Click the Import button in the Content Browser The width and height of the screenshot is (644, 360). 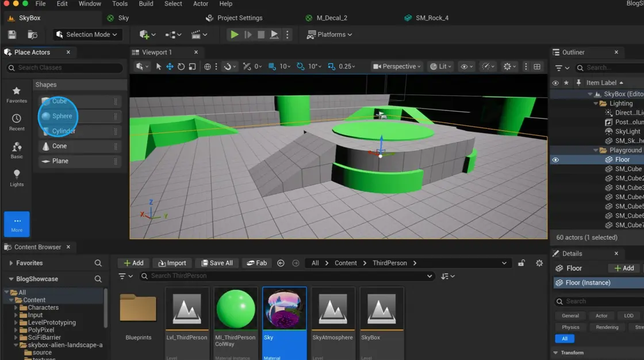point(172,263)
